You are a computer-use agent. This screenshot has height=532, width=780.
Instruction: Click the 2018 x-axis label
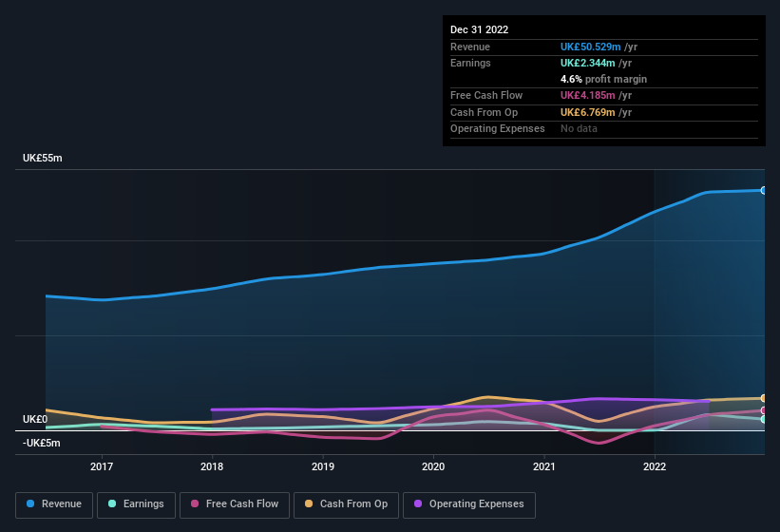(212, 466)
